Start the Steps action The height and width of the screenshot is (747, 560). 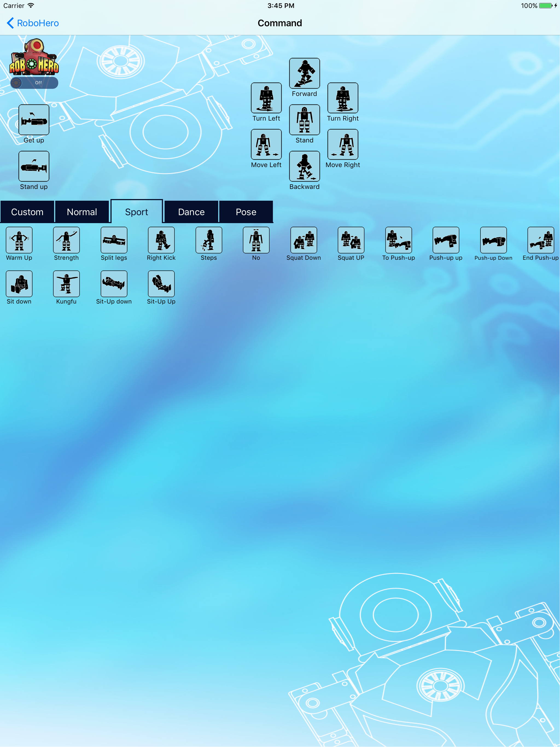click(x=209, y=240)
